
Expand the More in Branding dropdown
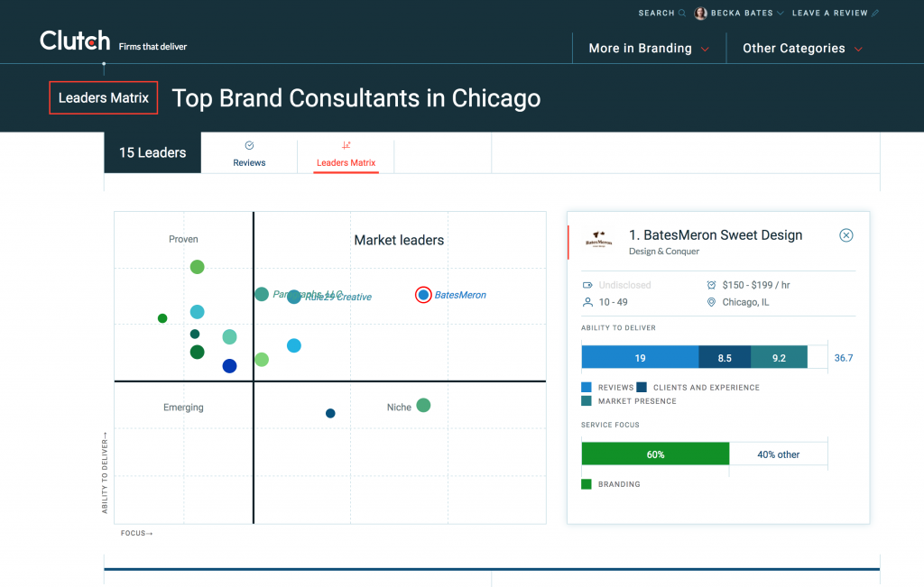(x=648, y=49)
